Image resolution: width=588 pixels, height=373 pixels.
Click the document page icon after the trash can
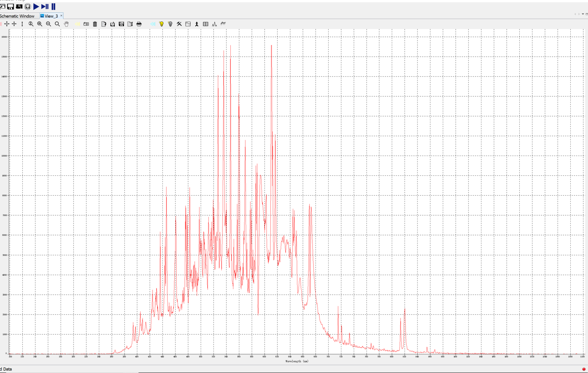pos(104,24)
